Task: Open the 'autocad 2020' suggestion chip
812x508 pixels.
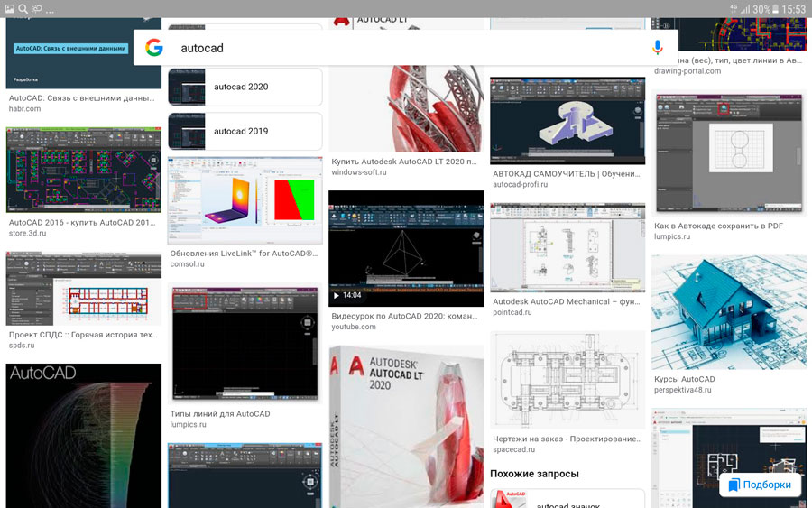Action: point(245,87)
